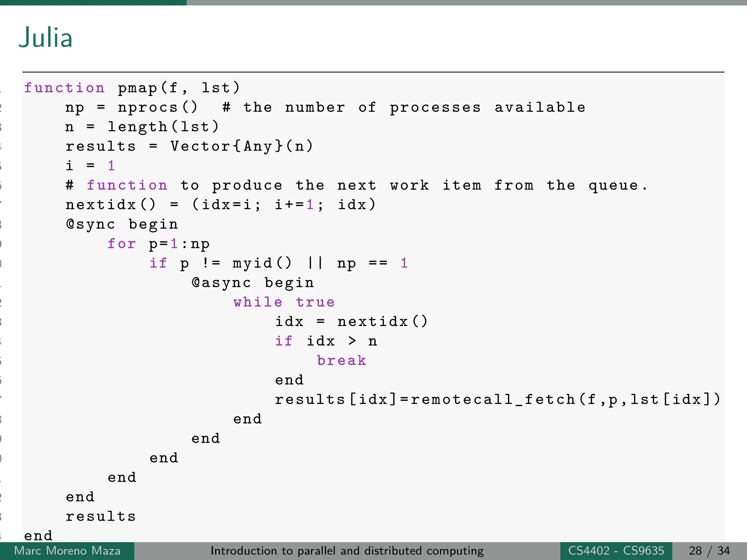Viewport: 747px width, 560px height.
Task: Click the line 'i = 1'
Action: (90, 166)
